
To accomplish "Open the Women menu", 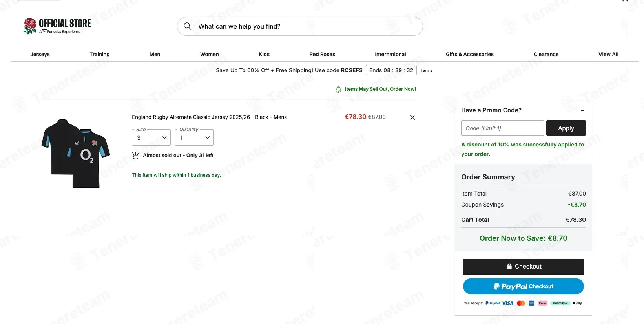I will 210,54.
